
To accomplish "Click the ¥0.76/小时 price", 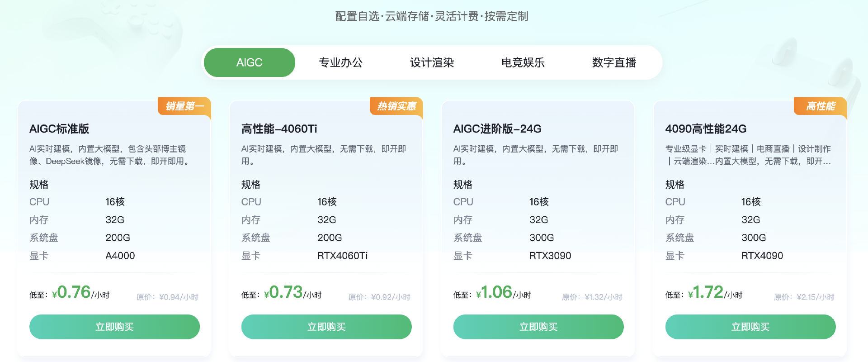I will coord(81,293).
